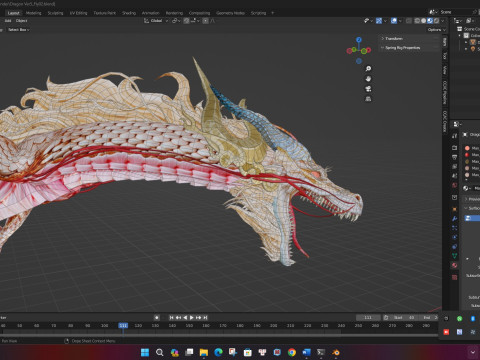Toggle the preview range clock icon
The image size is (480, 360).
pos(386,318)
